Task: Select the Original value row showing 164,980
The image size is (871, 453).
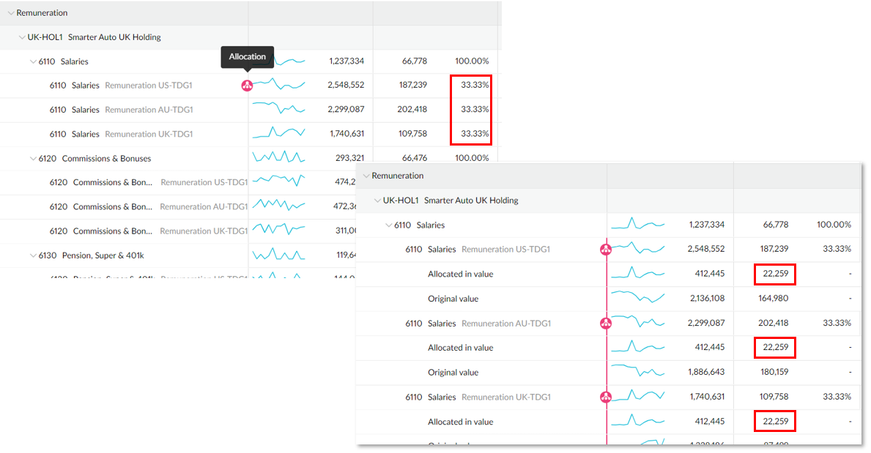Action: coord(455,298)
